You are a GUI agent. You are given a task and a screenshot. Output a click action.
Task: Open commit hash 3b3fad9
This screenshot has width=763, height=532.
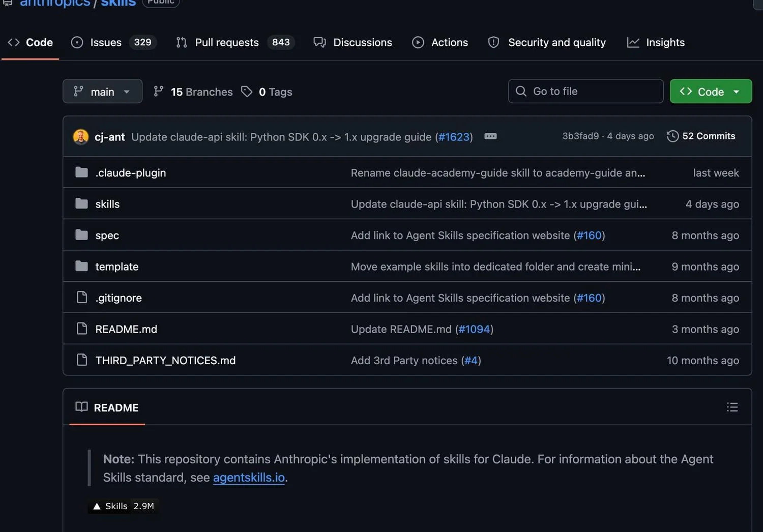[580, 136]
